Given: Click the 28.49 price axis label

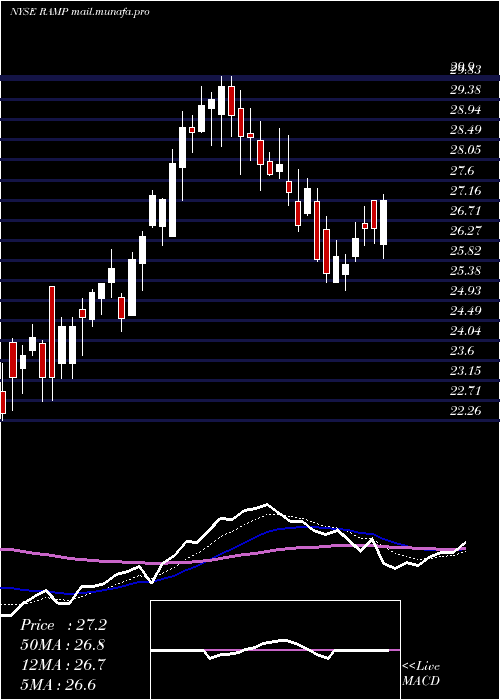Looking at the screenshot, I should 465,130.
